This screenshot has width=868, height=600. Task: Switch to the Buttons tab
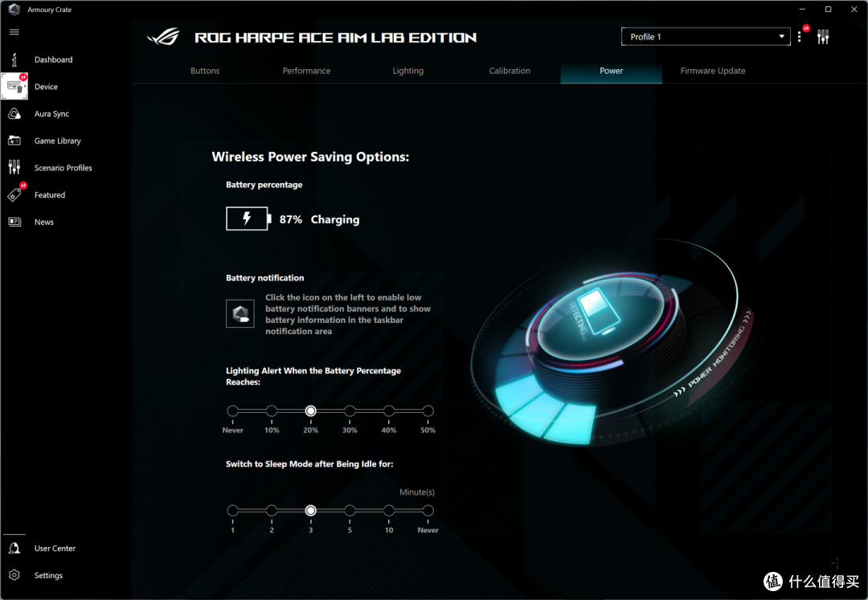pos(205,71)
